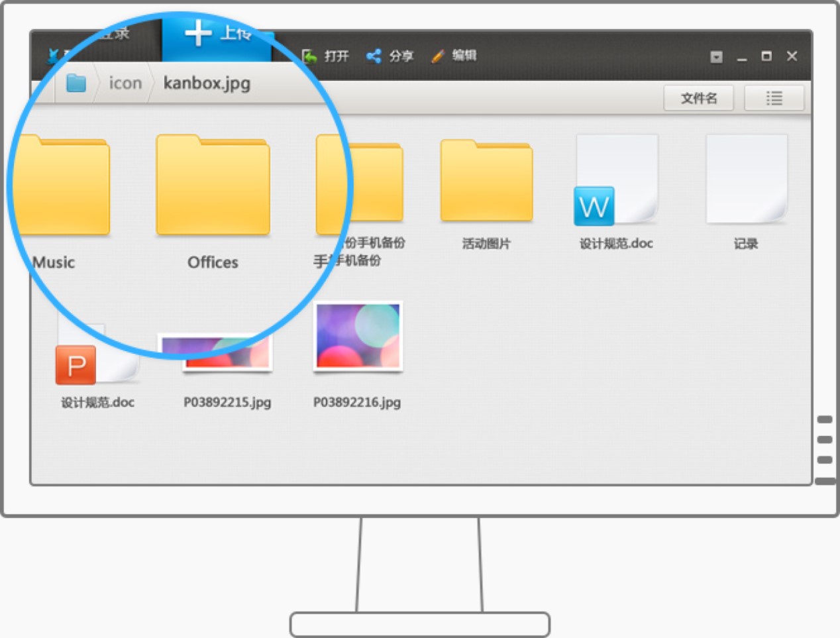Switch to list view icon

774,98
